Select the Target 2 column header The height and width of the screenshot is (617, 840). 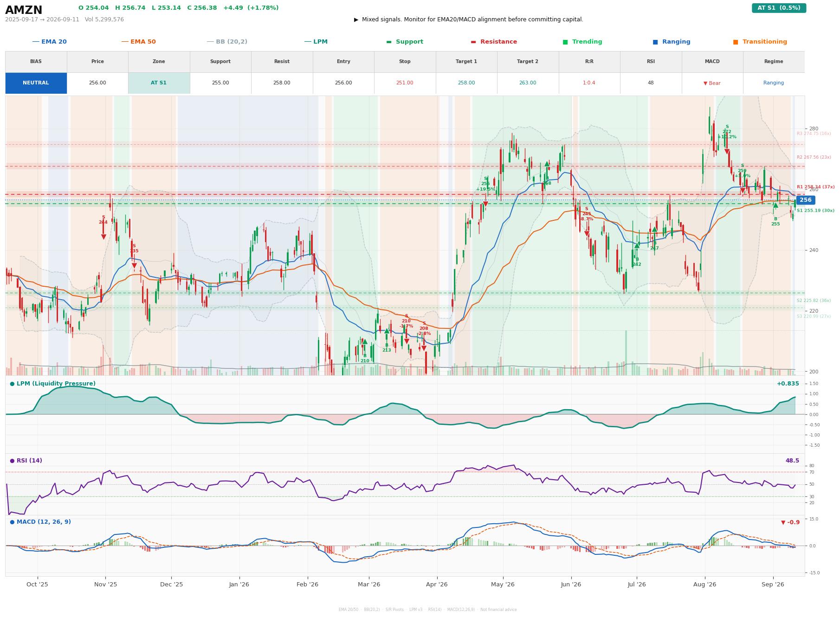pyautogui.click(x=528, y=62)
